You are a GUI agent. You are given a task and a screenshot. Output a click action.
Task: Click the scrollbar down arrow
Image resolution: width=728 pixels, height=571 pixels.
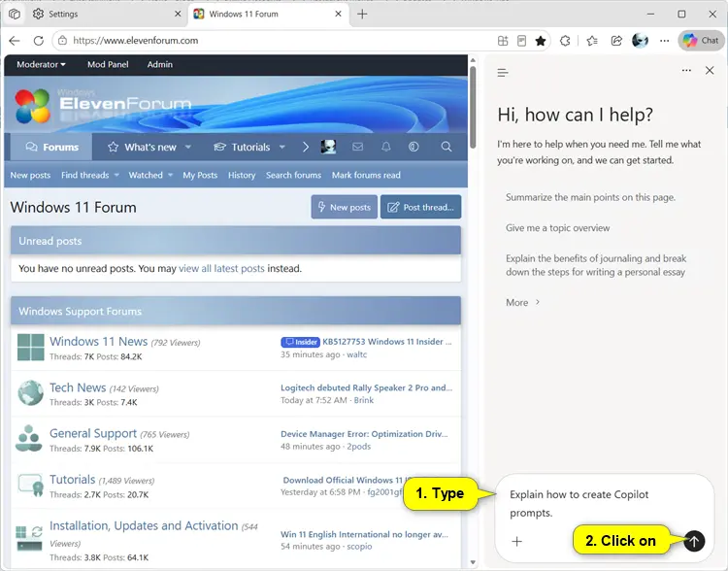coord(473,562)
